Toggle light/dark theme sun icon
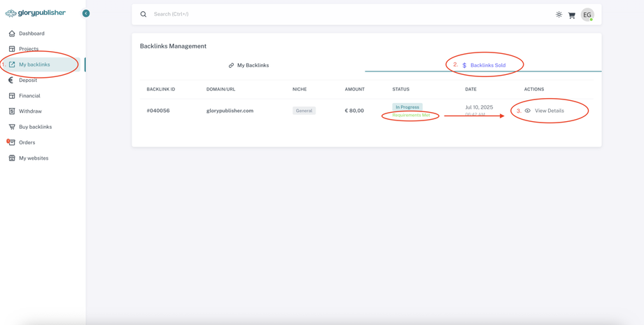This screenshot has height=325, width=644. (559, 15)
